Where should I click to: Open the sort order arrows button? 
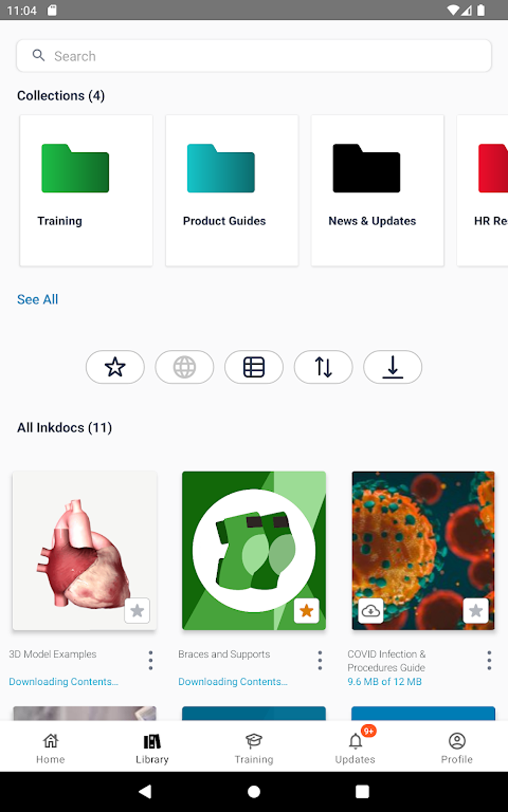click(x=323, y=367)
